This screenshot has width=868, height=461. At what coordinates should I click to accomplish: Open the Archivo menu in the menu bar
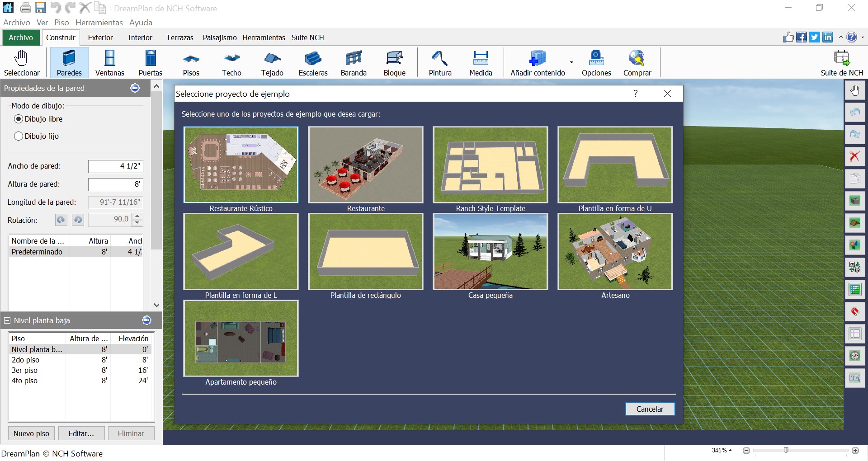[17, 23]
